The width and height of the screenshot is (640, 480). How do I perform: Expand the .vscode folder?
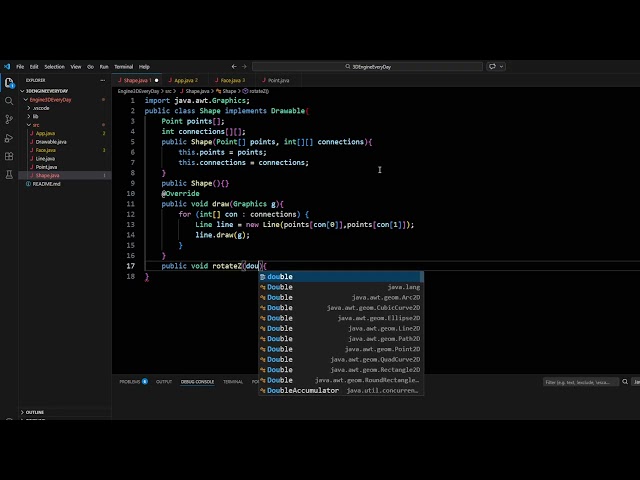[65, 108]
